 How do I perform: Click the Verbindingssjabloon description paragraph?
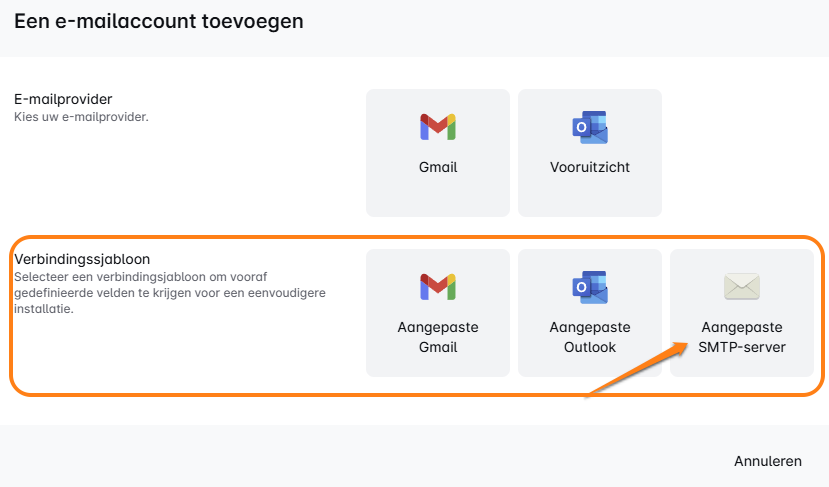click(x=170, y=292)
